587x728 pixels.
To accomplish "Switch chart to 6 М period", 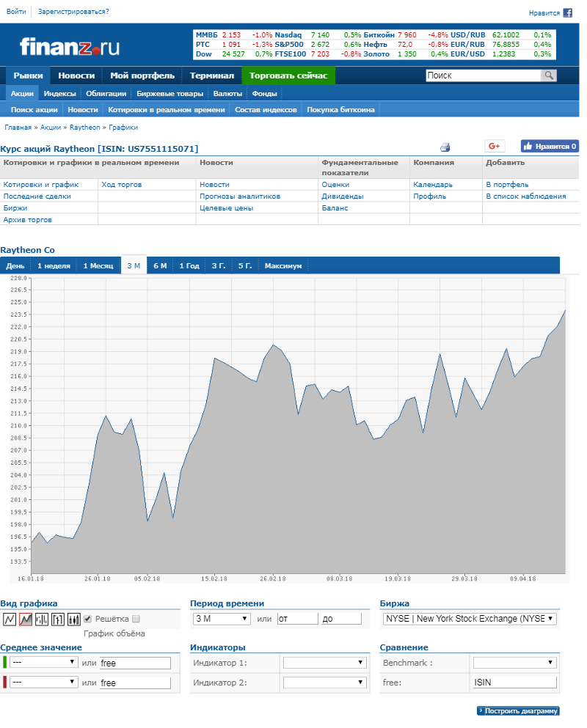I will [x=161, y=265].
